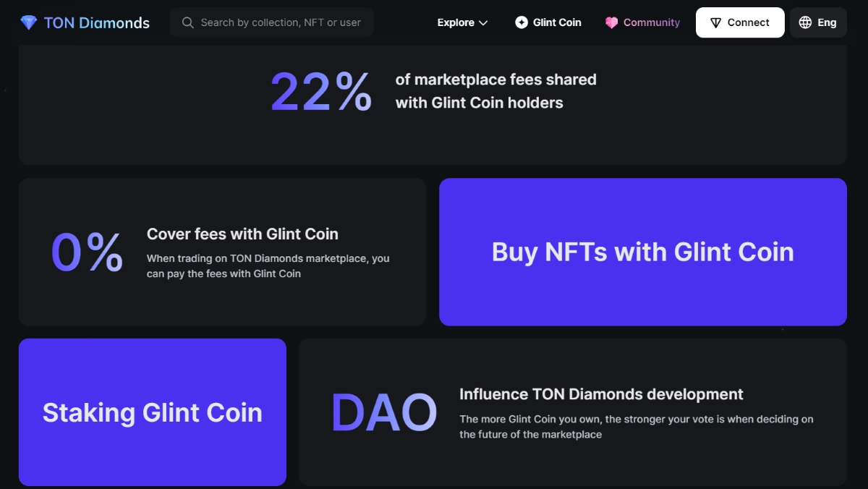Image resolution: width=868 pixels, height=489 pixels.
Task: Select the Staking Glint Coin card
Action: tap(152, 412)
